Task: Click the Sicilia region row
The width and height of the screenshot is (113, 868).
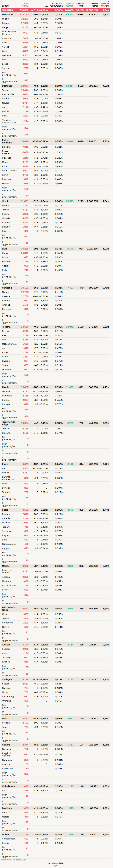Action: click(5, 510)
